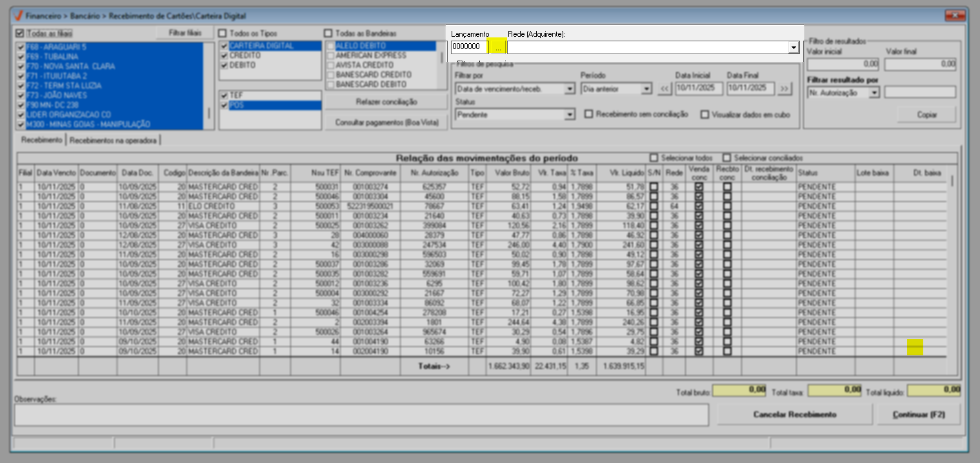Click the previous period double-arrow button
This screenshot has height=463, width=980.
[x=665, y=89]
